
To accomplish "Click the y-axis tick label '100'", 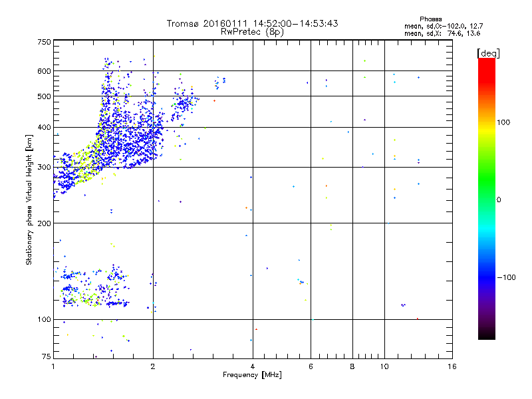I will [44, 320].
